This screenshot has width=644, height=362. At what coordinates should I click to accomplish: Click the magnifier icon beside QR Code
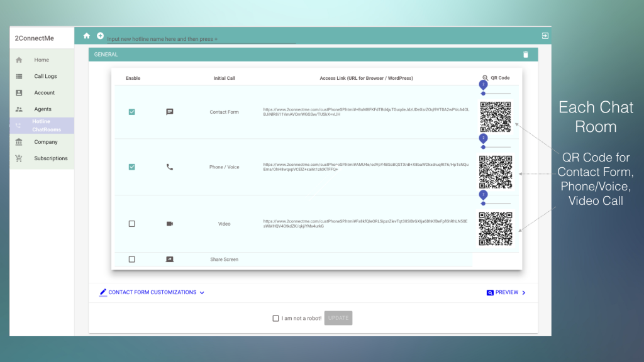click(485, 77)
